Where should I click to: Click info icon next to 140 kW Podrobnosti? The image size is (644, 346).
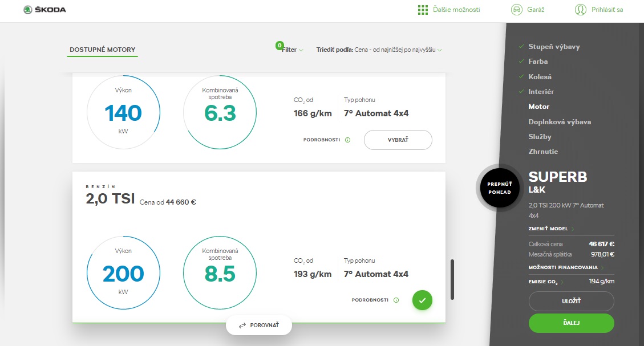tap(347, 140)
